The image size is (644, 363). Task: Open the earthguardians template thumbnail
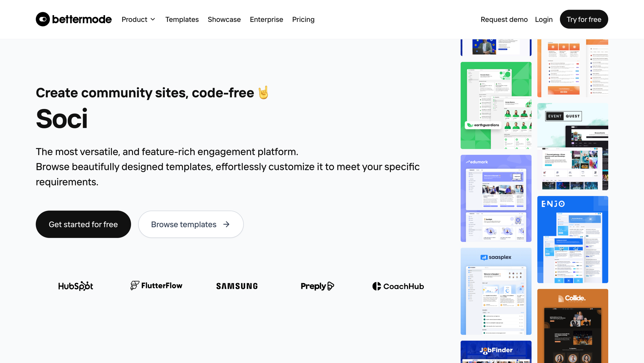click(x=496, y=105)
